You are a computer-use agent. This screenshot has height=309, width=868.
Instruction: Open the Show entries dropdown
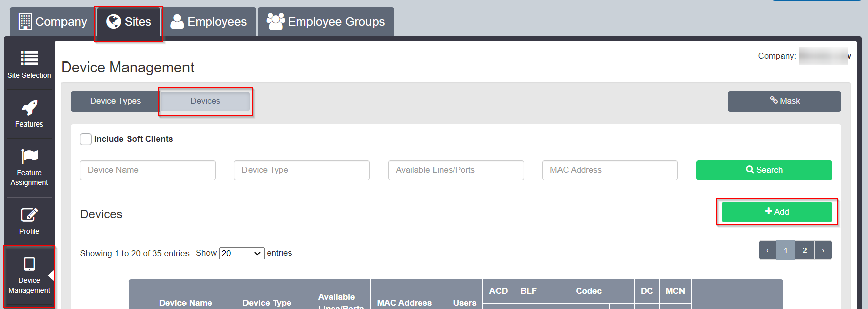pos(242,253)
